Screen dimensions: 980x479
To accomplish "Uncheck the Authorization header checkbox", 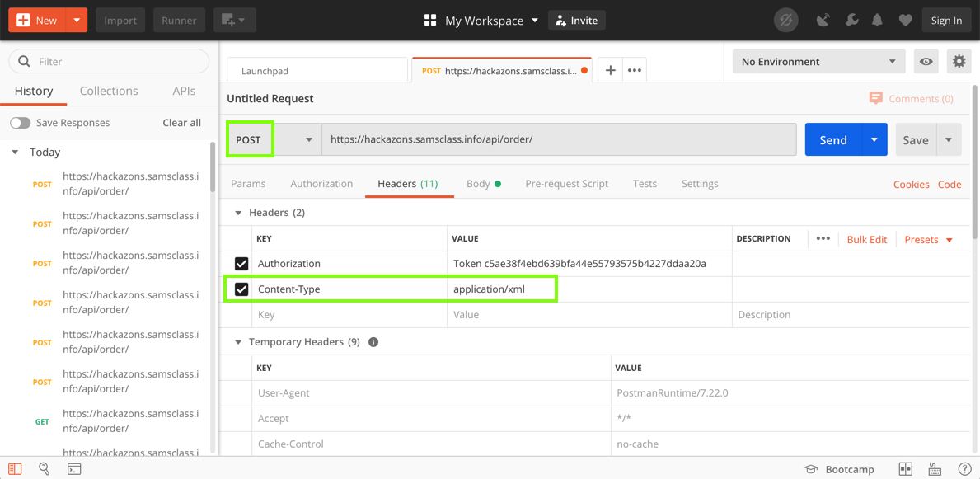I will click(x=241, y=264).
